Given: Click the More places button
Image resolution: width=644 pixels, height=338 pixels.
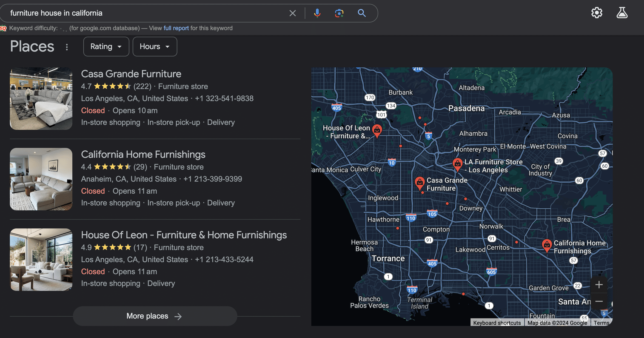Looking at the screenshot, I should pos(155,316).
